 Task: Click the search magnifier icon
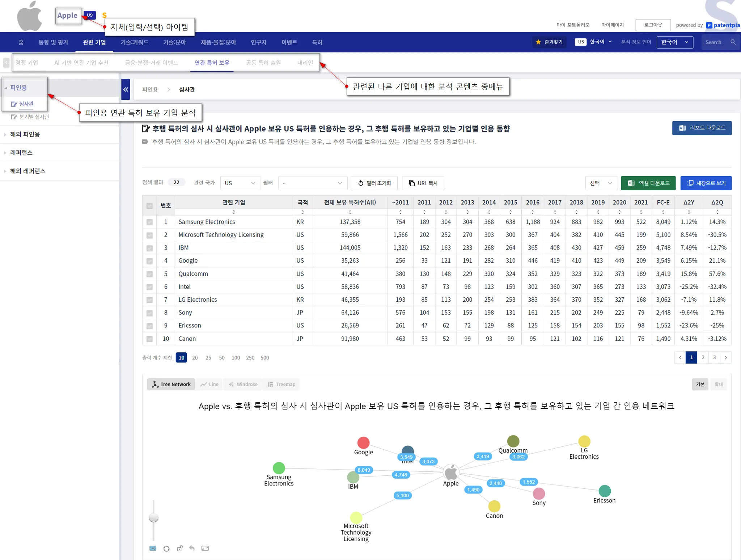(x=733, y=42)
